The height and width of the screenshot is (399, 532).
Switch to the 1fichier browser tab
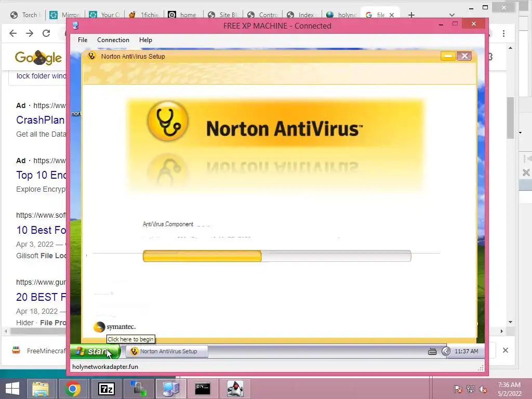coord(144,15)
